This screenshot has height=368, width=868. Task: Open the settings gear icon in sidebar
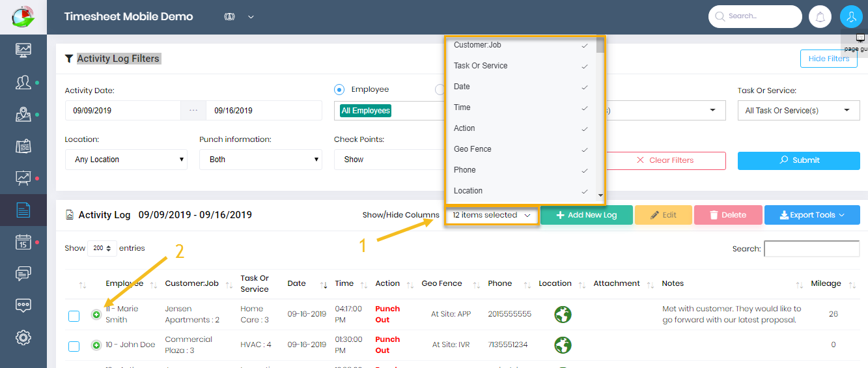click(23, 337)
